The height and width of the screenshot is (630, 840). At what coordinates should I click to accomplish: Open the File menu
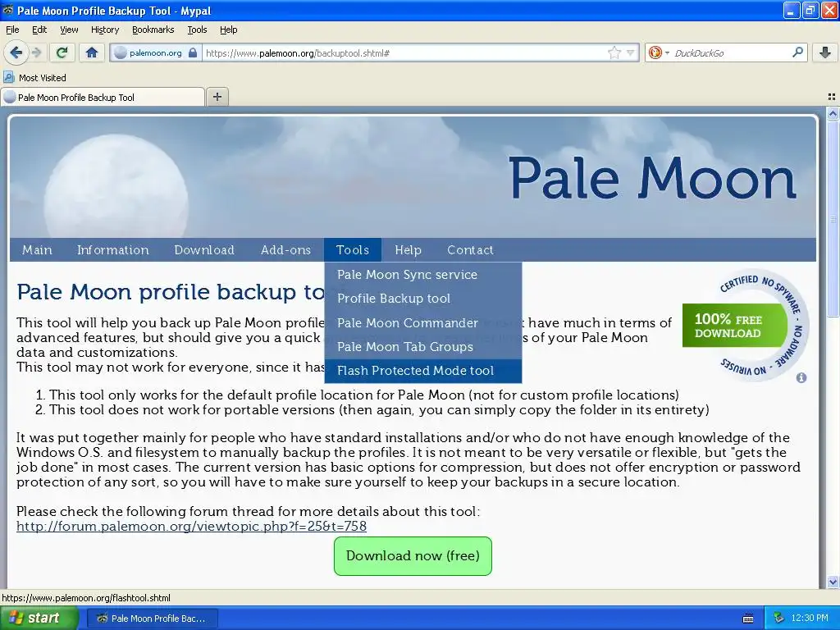(12, 30)
